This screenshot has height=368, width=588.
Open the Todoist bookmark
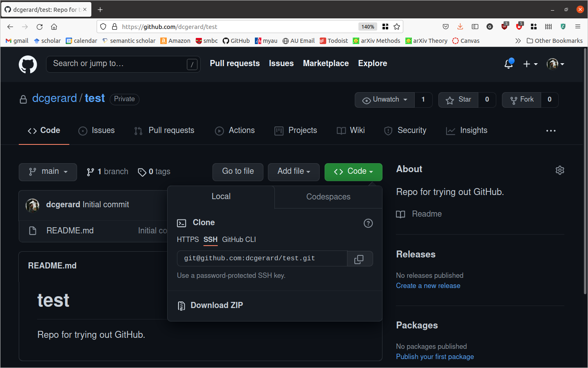334,41
